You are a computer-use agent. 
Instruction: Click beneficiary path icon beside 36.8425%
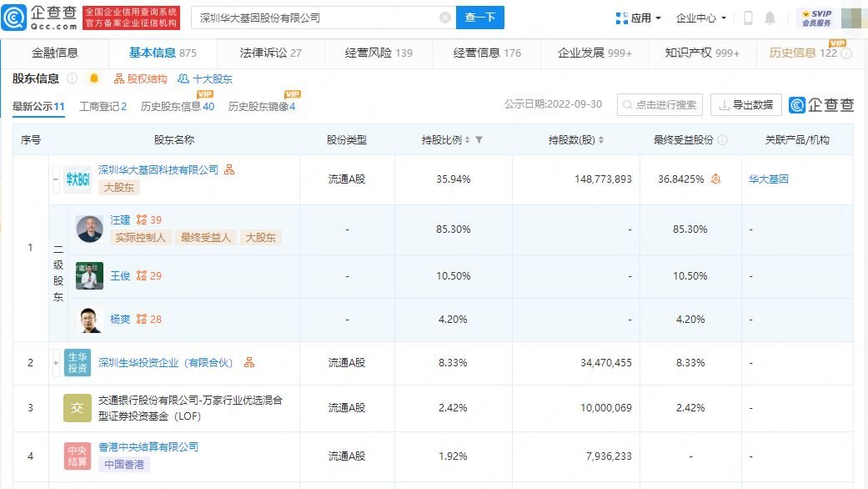(715, 179)
